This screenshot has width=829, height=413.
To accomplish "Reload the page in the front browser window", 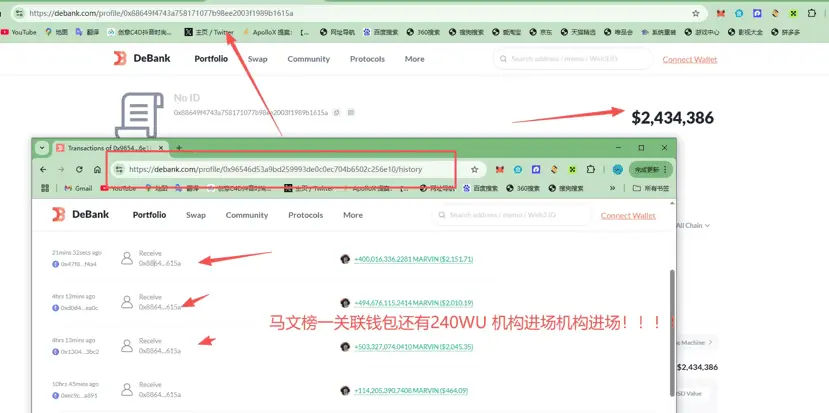I will (79, 170).
